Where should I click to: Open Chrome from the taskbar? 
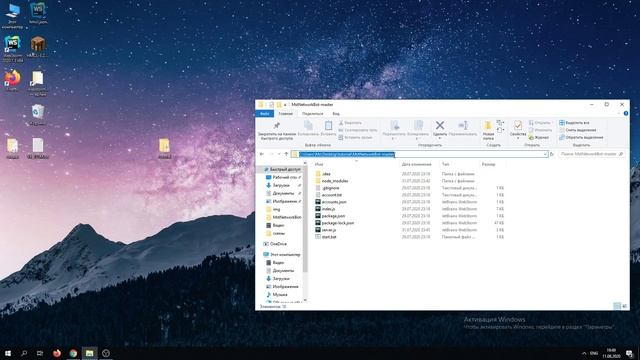point(73,353)
